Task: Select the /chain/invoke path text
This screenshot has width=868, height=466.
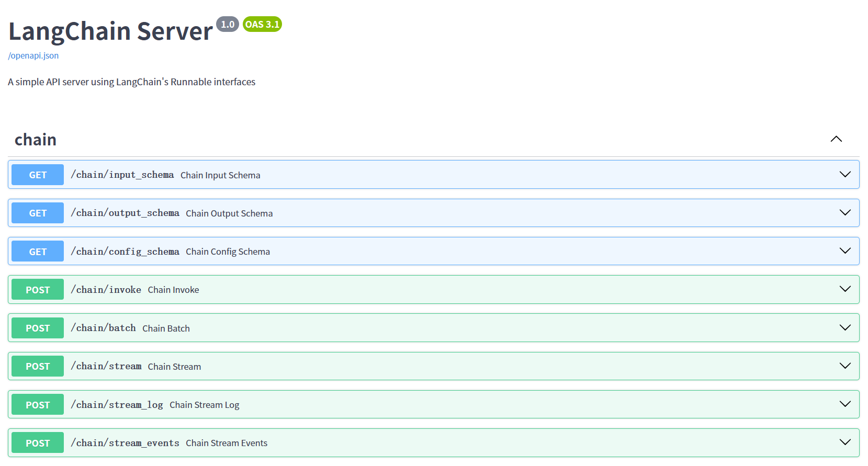Action: pyautogui.click(x=106, y=290)
